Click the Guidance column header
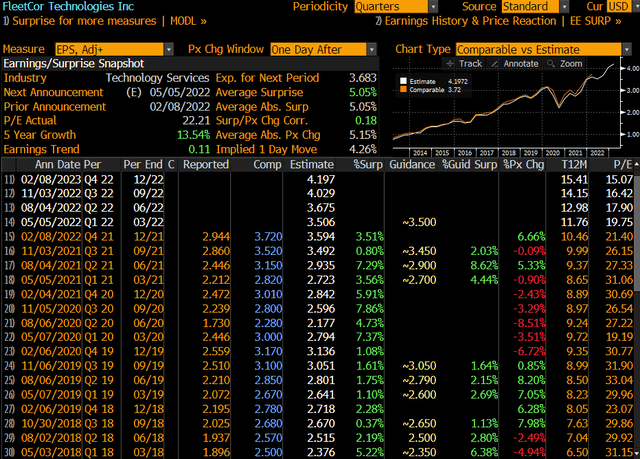The image size is (640, 459). (x=412, y=165)
